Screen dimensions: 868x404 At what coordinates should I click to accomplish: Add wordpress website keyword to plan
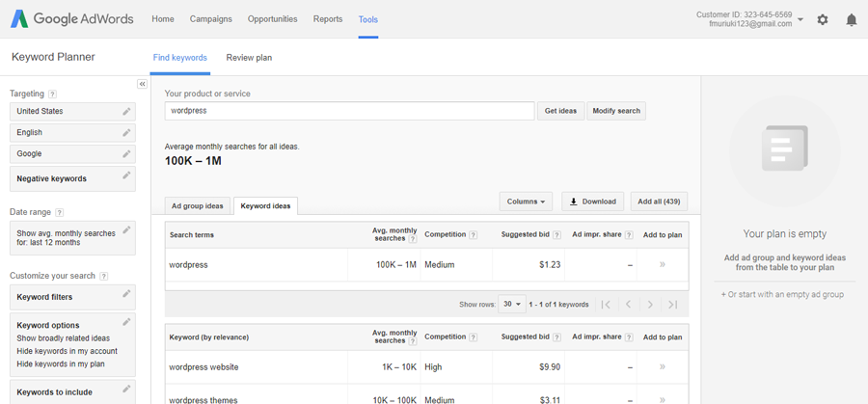(662, 366)
